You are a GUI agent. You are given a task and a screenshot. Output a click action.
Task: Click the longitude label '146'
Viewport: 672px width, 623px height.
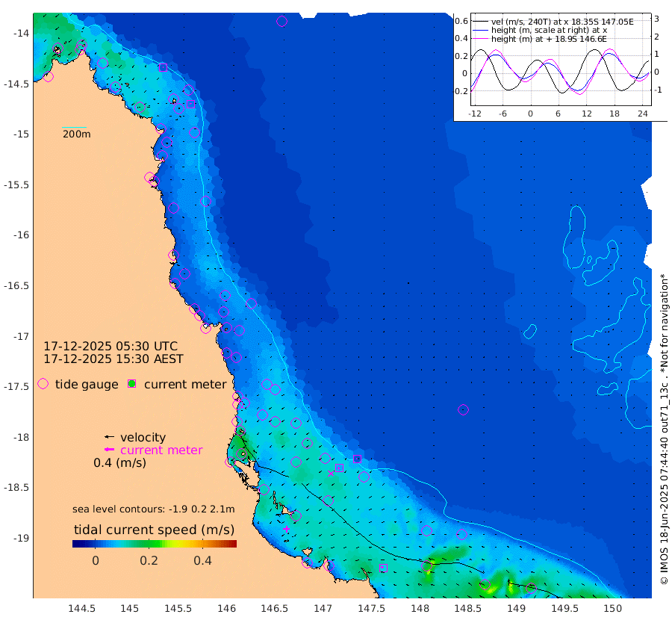[x=226, y=608]
